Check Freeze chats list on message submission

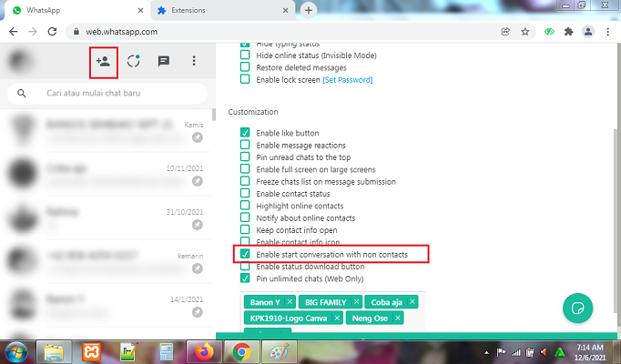245,181
